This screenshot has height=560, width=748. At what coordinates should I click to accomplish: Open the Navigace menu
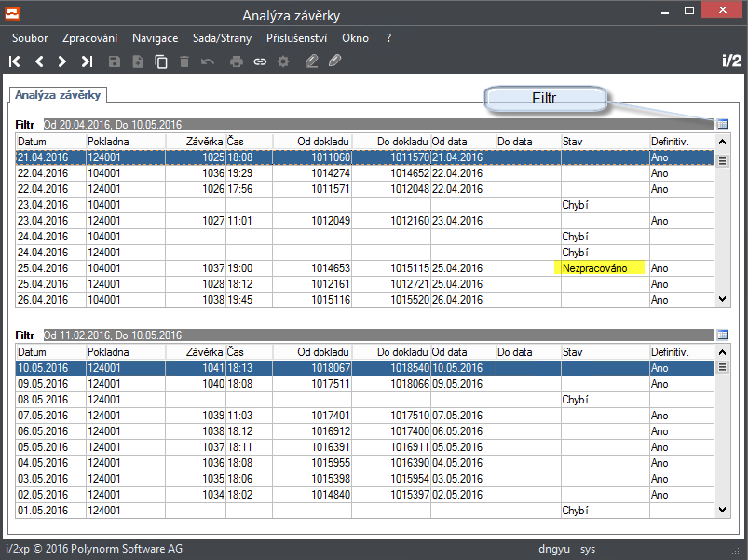[155, 38]
